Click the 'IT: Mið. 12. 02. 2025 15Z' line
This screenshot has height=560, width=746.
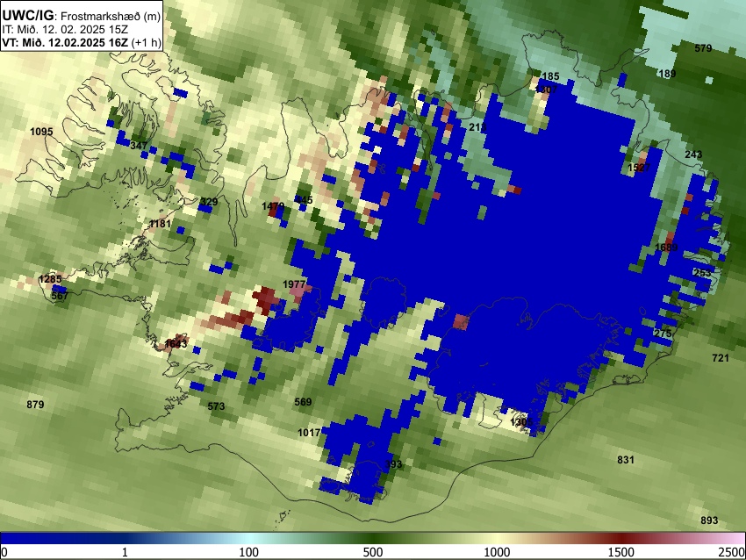coord(65,30)
